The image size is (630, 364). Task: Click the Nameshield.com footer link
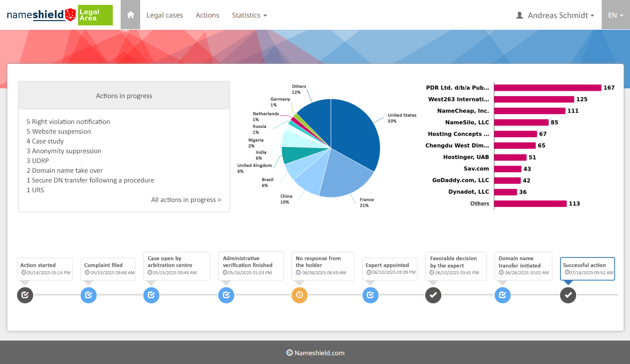tap(315, 353)
